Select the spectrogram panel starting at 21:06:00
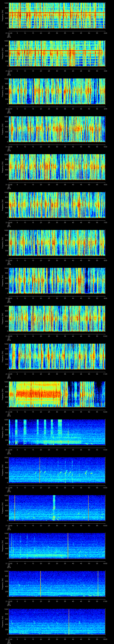The width and height of the screenshot is (114, 644). point(57,205)
